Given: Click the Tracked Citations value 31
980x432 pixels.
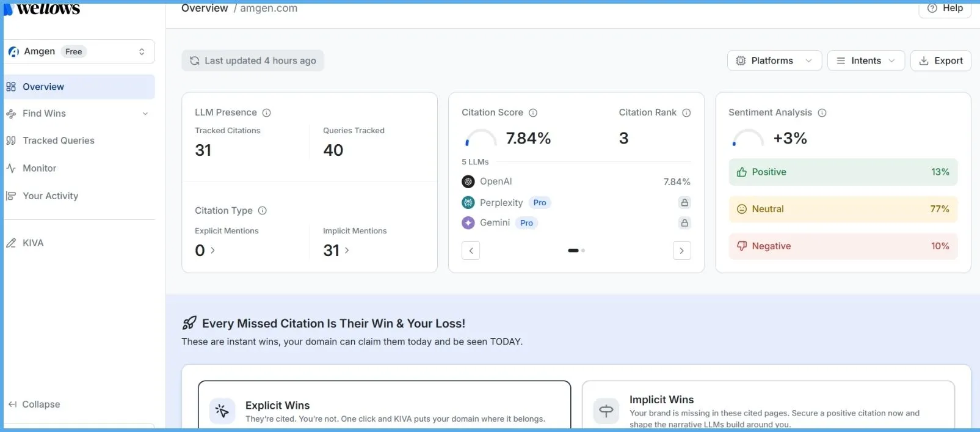Looking at the screenshot, I should click(x=203, y=150).
